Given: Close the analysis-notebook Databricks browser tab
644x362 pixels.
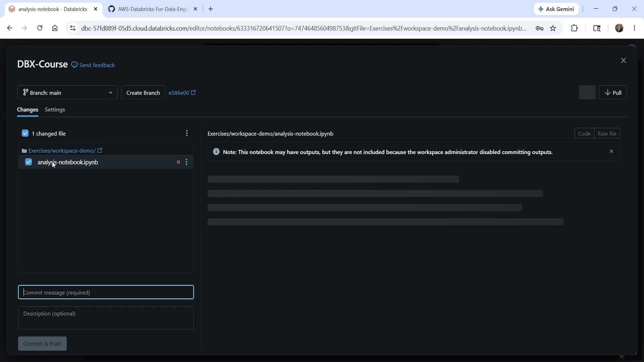Looking at the screenshot, I should pyautogui.click(x=96, y=9).
